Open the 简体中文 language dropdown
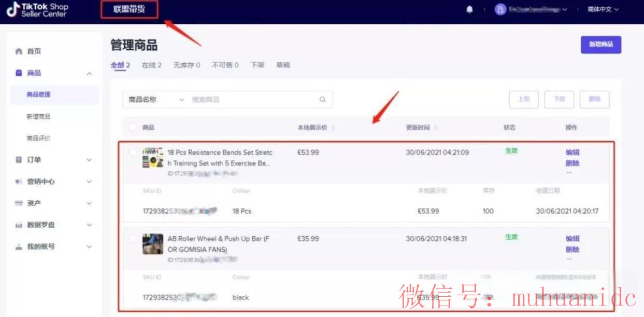The image size is (644, 317). click(603, 10)
